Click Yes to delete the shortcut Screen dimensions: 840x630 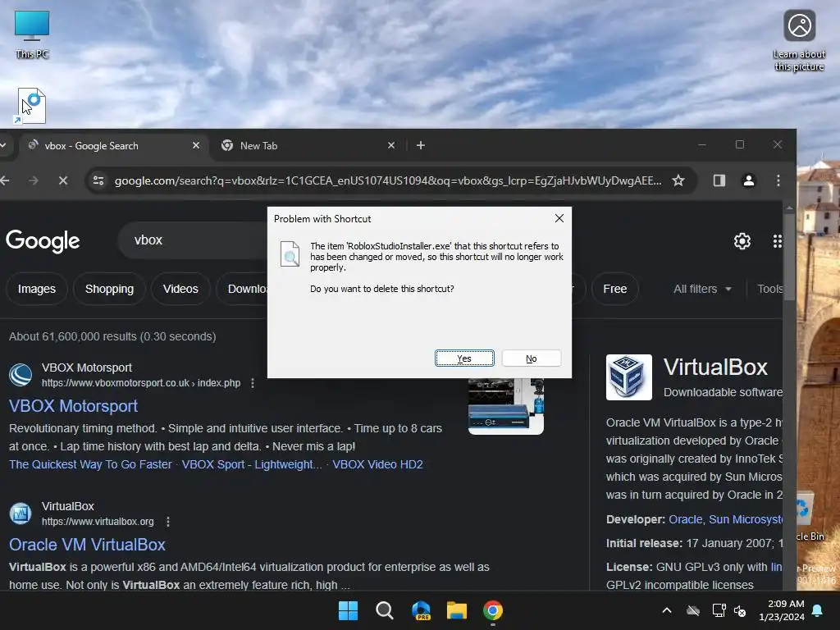pos(464,358)
